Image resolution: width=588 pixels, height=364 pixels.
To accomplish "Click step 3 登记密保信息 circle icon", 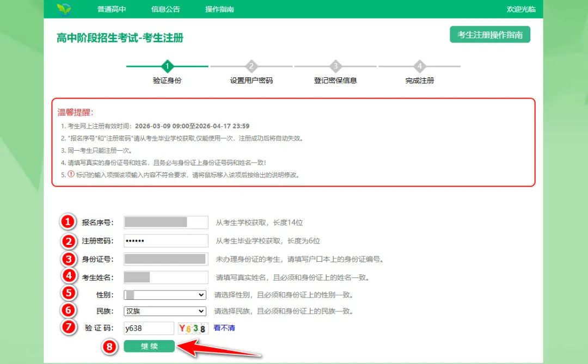I will pyautogui.click(x=335, y=66).
